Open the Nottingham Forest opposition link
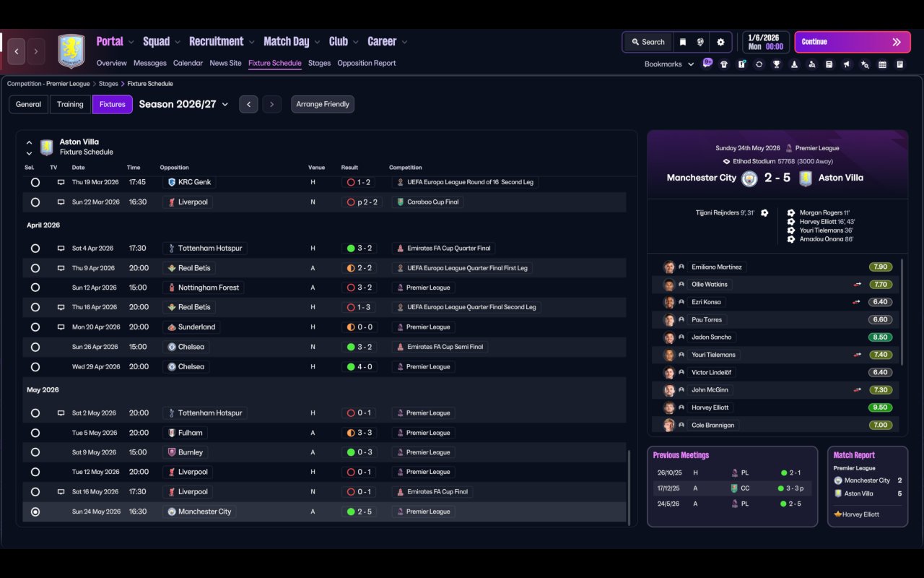The width and height of the screenshot is (924, 578). click(204, 288)
